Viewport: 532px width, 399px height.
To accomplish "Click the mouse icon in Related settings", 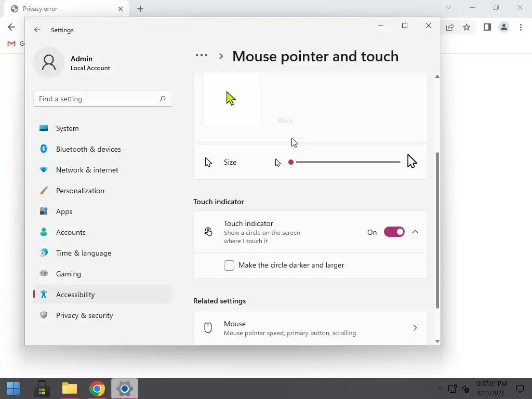I will 208,328.
